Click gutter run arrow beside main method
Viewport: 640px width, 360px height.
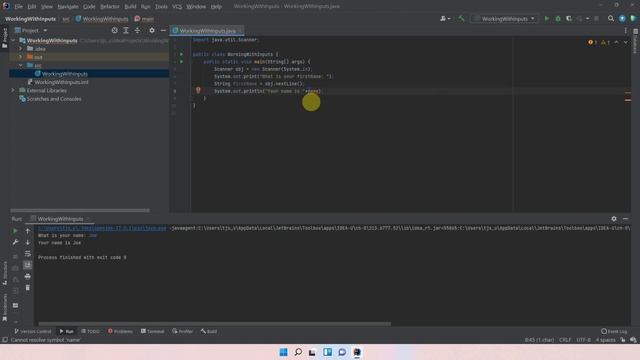click(182, 62)
